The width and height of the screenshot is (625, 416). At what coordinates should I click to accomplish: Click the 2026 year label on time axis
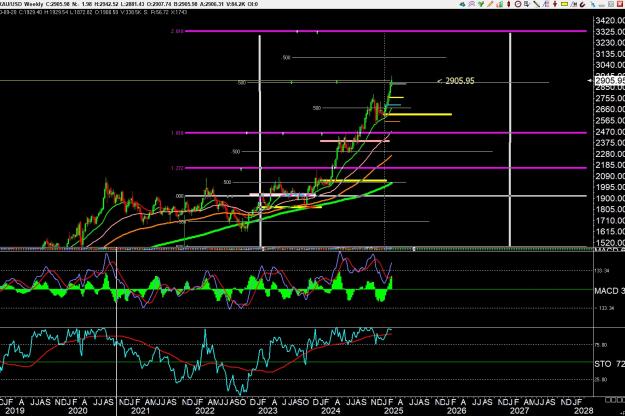(x=456, y=411)
